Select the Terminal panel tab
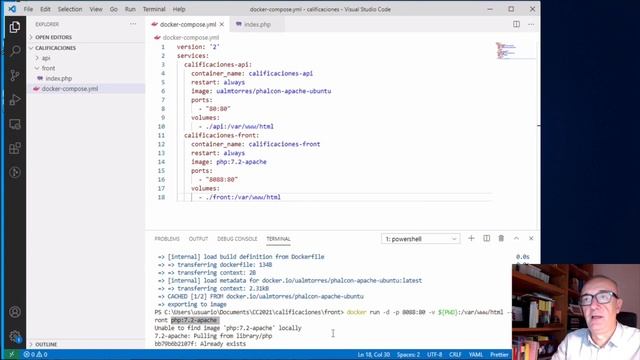 pyautogui.click(x=278, y=239)
